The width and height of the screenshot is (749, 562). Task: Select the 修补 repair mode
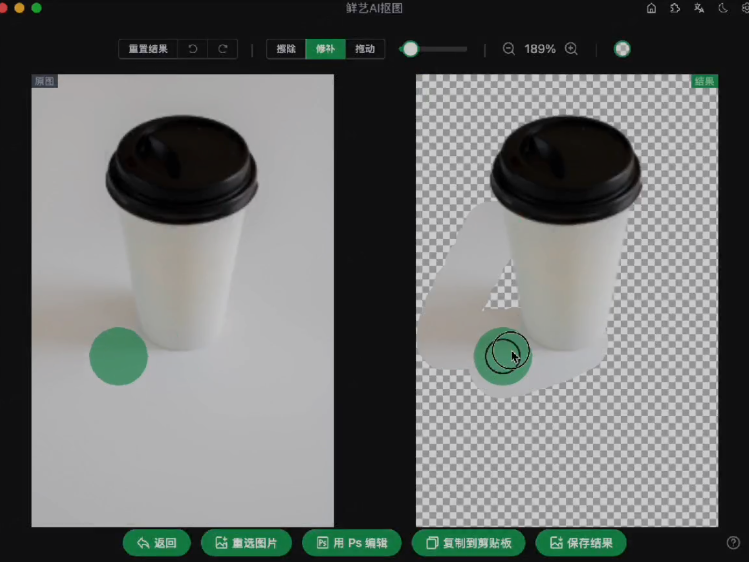(325, 49)
